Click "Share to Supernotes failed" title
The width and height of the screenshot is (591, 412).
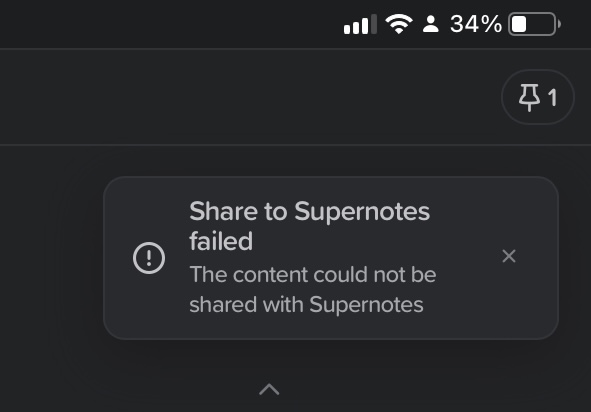(x=309, y=226)
